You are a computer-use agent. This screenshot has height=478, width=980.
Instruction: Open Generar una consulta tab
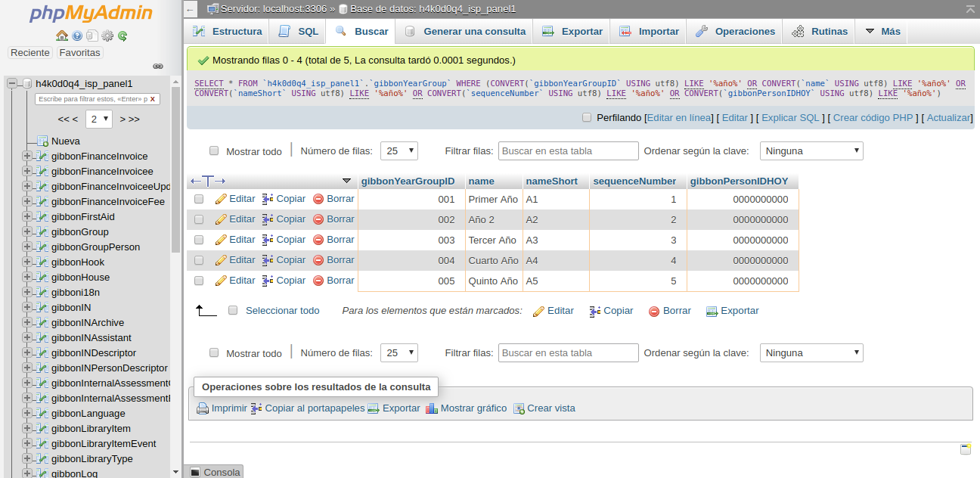point(464,31)
